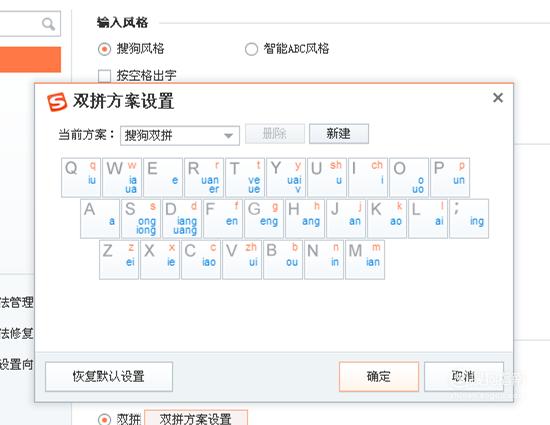Select the highlighted orange sidebar tab
This screenshot has height=425, width=550.
pyautogui.click(x=30, y=60)
